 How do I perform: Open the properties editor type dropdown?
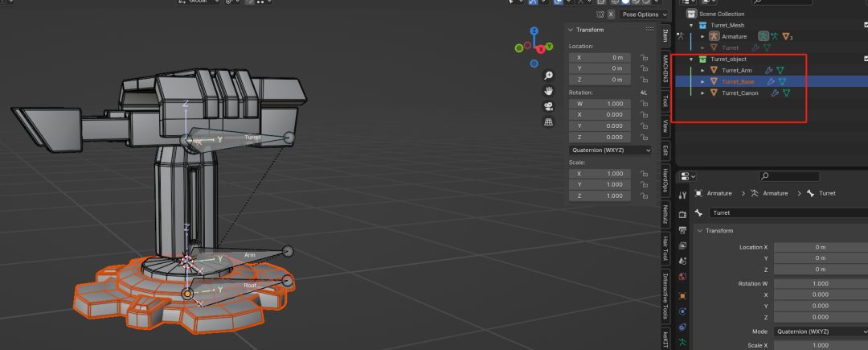pyautogui.click(x=687, y=176)
